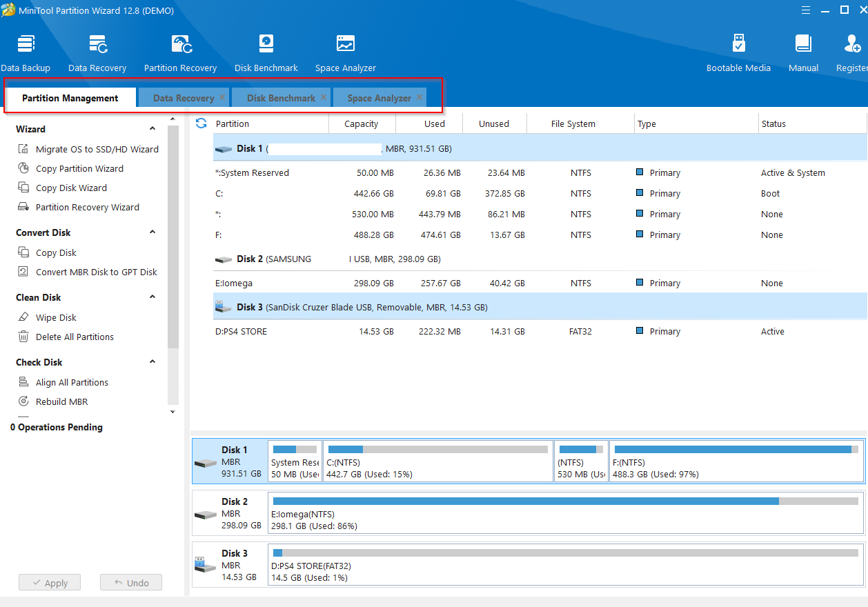Select the C:(NTFS) partition block in disk map
Screen dimensions: 868x607
(438, 461)
